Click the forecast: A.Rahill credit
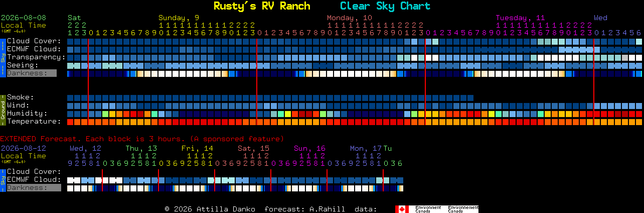Screen dimensions: 644x213 pos(304,208)
